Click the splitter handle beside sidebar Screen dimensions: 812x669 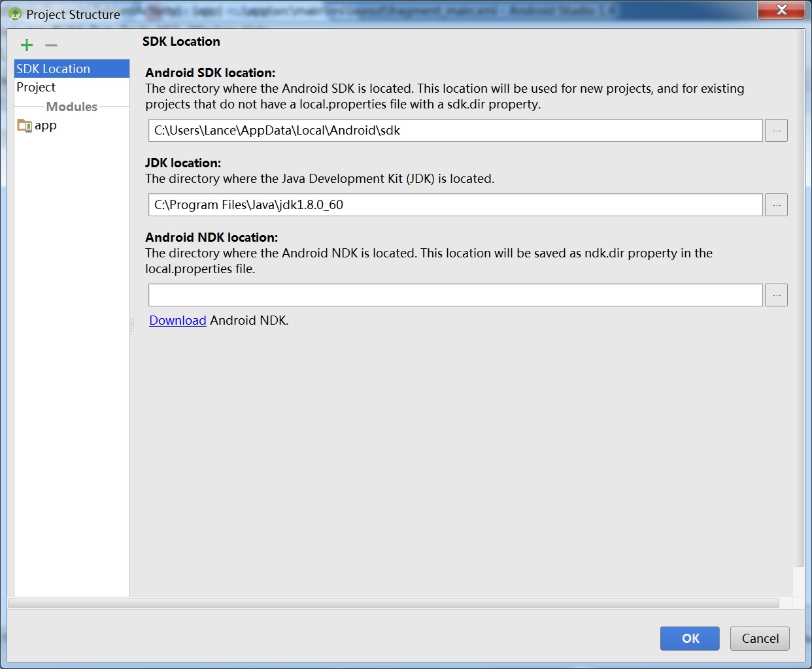point(133,325)
